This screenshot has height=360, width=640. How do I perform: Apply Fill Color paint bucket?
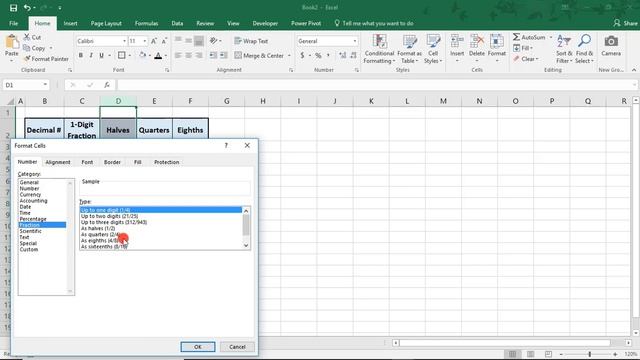142,55
